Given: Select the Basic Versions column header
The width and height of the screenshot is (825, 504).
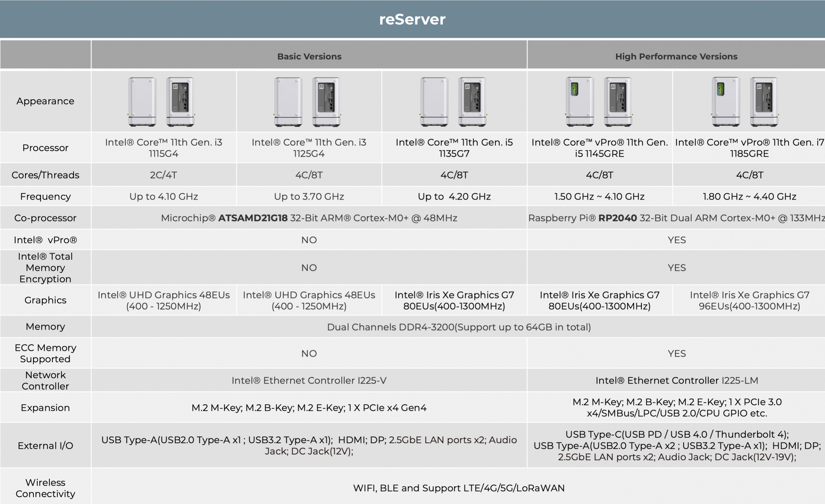Looking at the screenshot, I should pyautogui.click(x=309, y=56).
